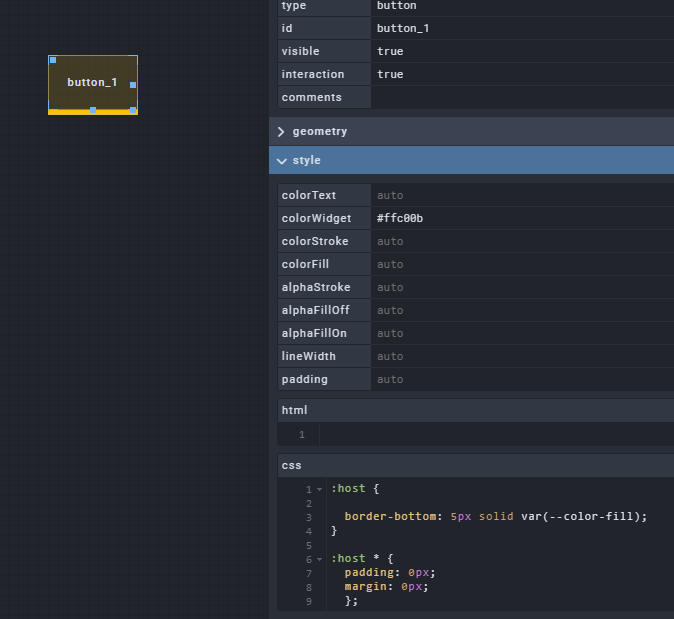Toggle the interaction property value

(520, 74)
